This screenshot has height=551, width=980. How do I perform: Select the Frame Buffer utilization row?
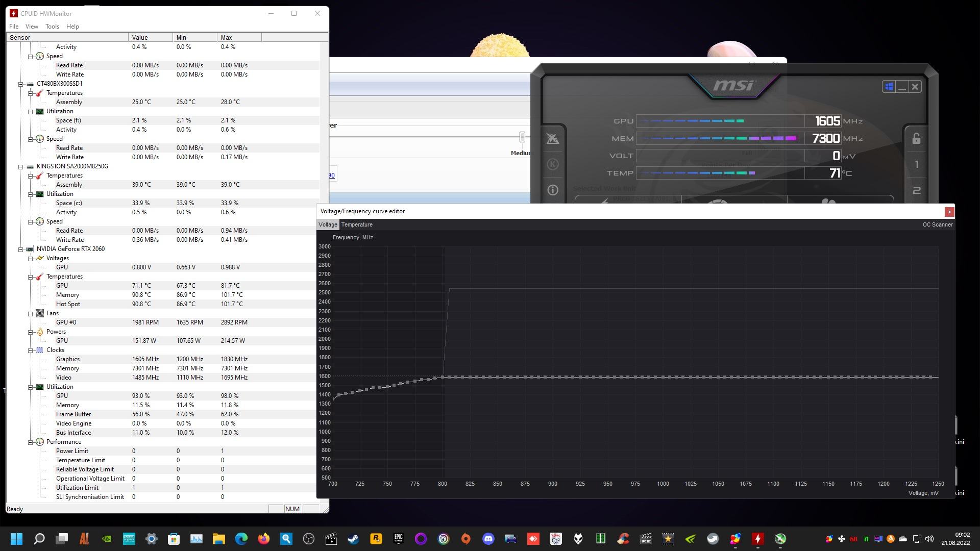point(163,414)
